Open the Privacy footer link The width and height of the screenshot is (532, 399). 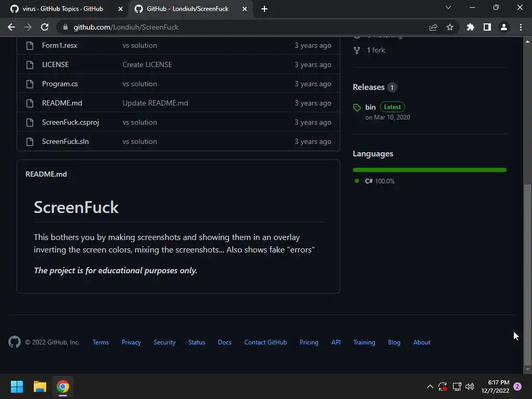pos(131,342)
